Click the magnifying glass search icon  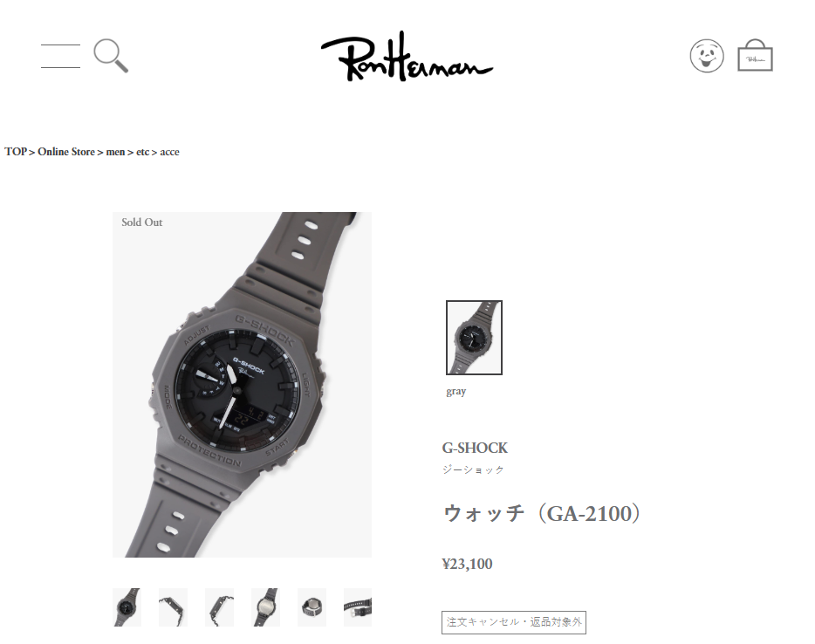point(111,56)
